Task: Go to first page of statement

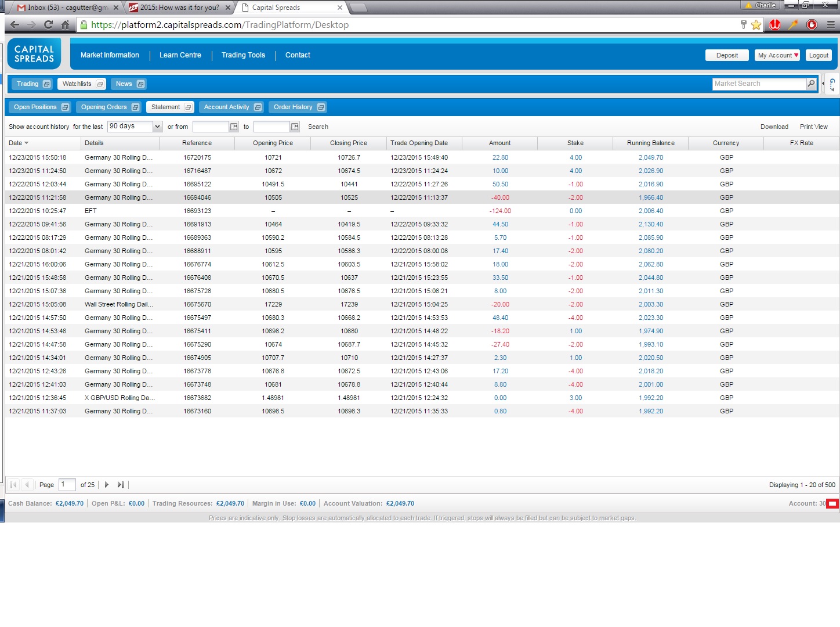Action: click(13, 485)
